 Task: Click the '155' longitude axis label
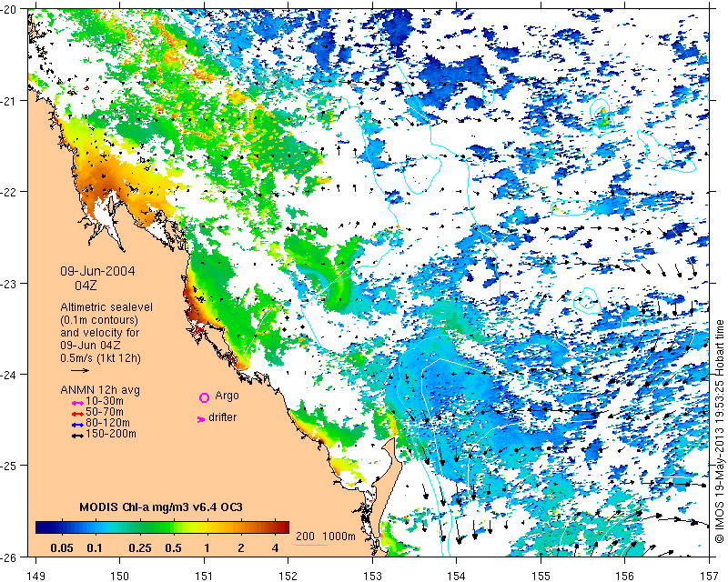(541, 576)
